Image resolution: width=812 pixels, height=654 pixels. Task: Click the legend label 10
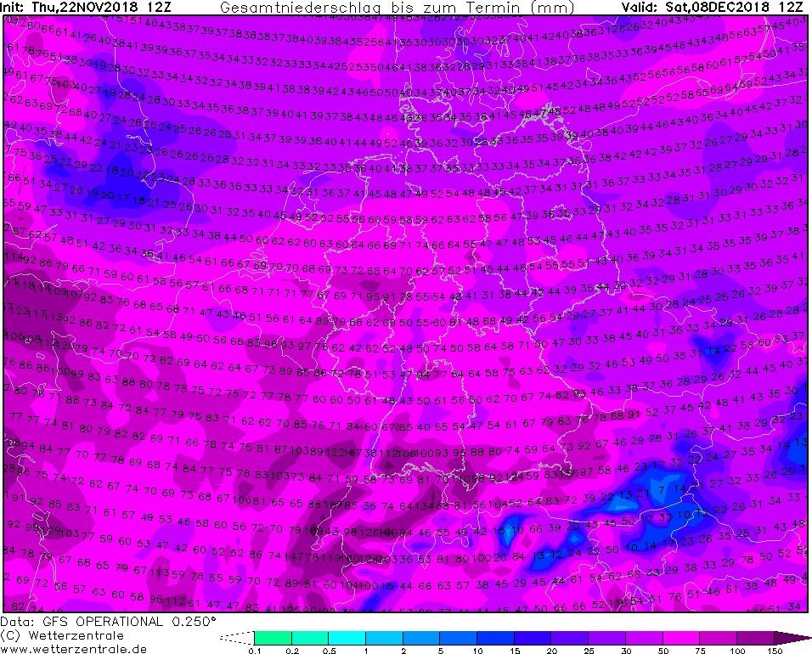476,650
